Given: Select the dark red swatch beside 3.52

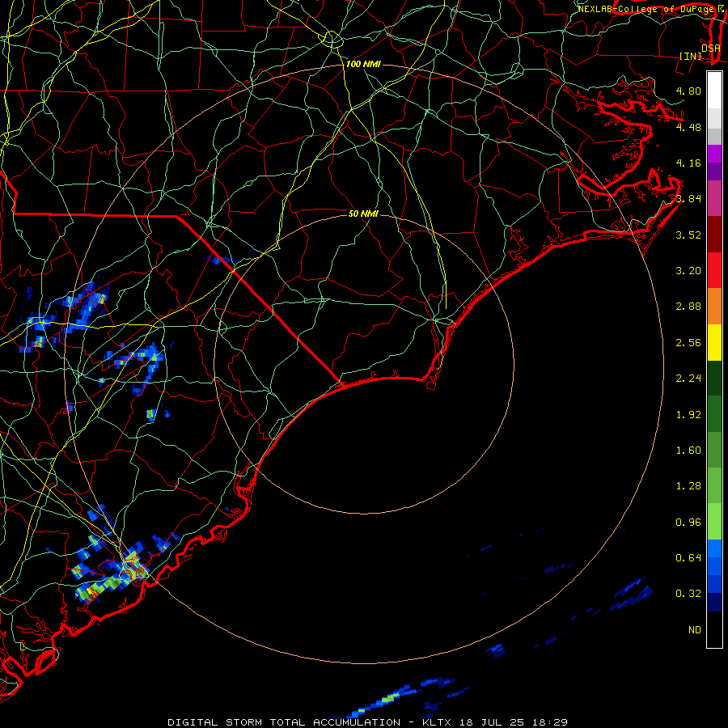Looking at the screenshot, I should [x=714, y=235].
